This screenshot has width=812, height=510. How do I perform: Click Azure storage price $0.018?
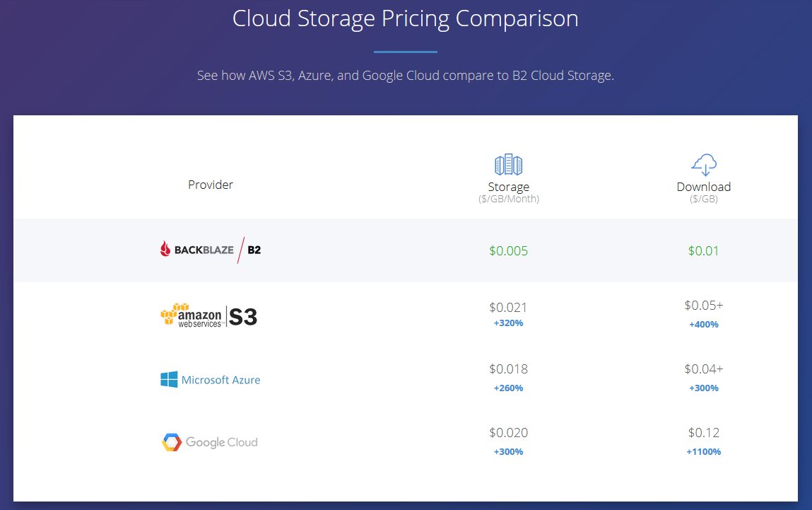pos(508,369)
